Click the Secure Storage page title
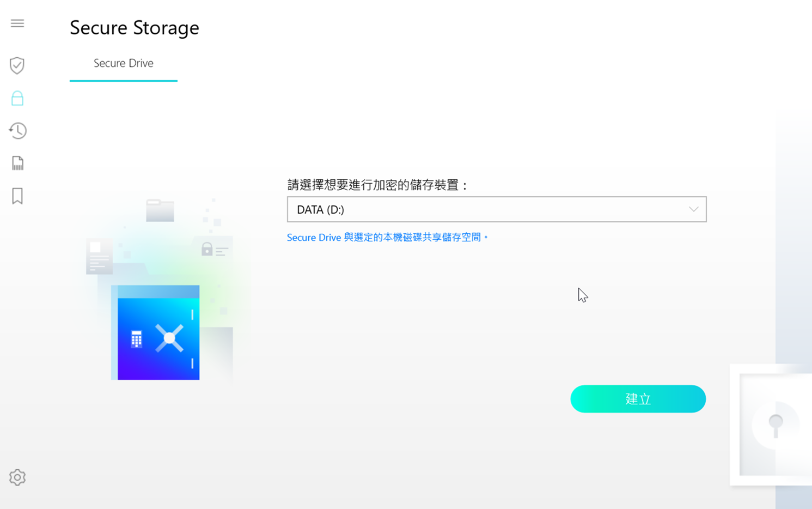Image resolution: width=812 pixels, height=509 pixels. (x=135, y=28)
